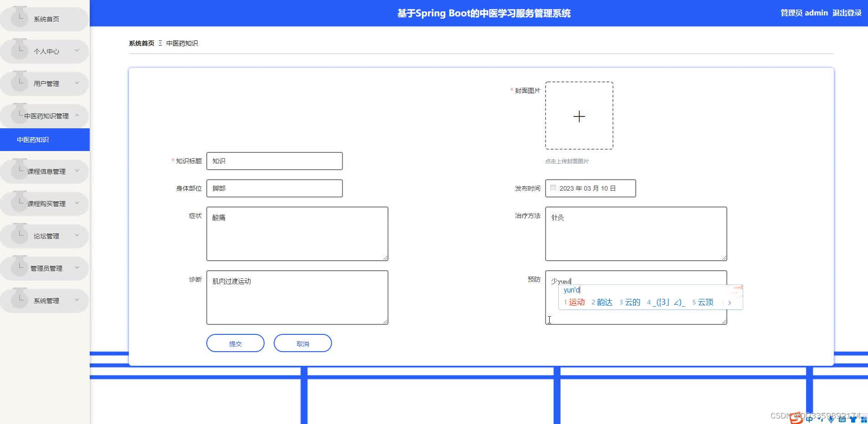This screenshot has height=424, width=868.
Task: Open the Sogou skin shirt icon
Action: pyautogui.click(x=853, y=419)
